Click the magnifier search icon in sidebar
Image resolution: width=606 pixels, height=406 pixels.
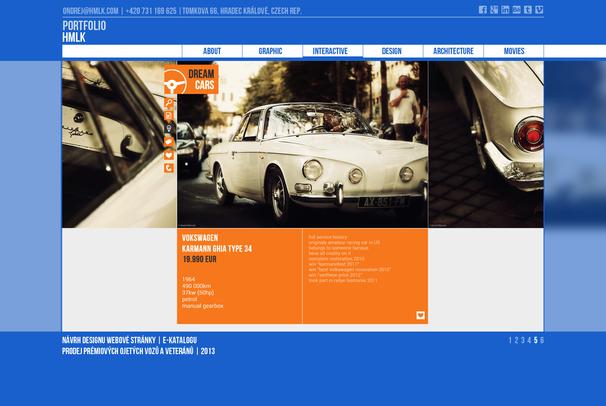click(x=169, y=102)
